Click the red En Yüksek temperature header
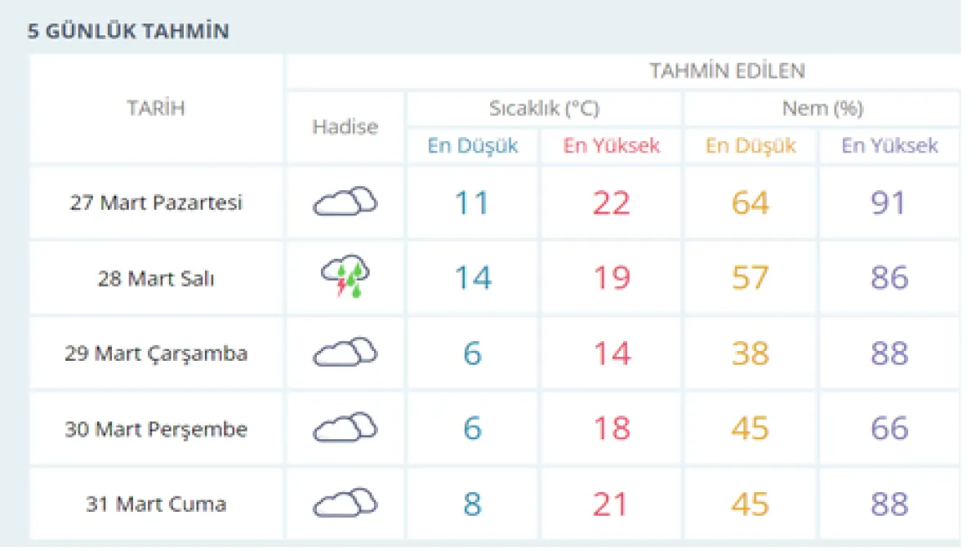 (611, 146)
